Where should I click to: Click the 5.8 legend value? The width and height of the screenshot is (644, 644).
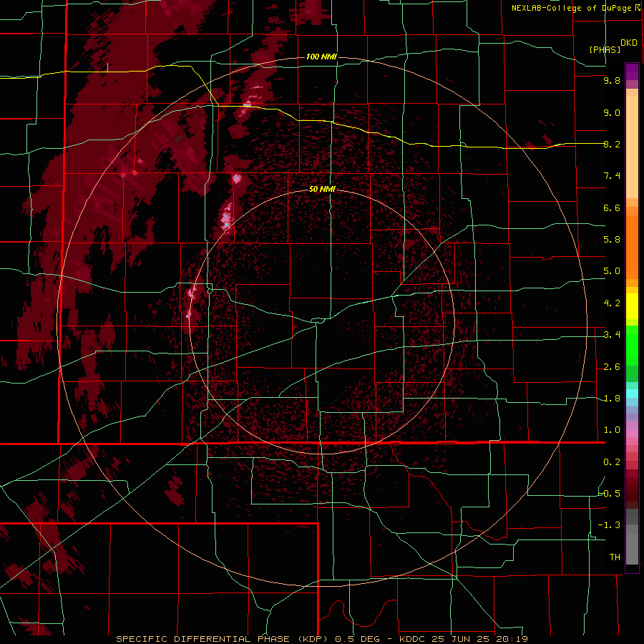click(612, 240)
